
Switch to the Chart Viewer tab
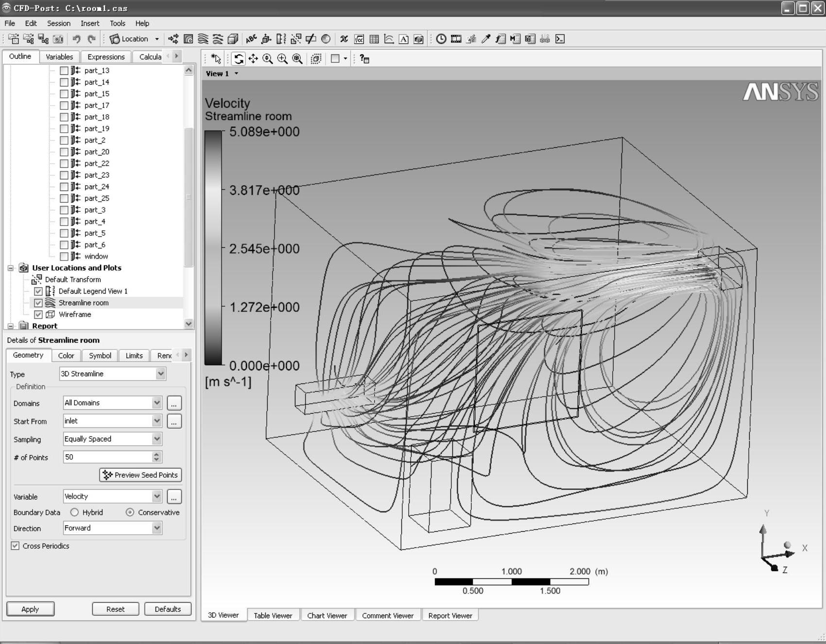[x=327, y=615]
